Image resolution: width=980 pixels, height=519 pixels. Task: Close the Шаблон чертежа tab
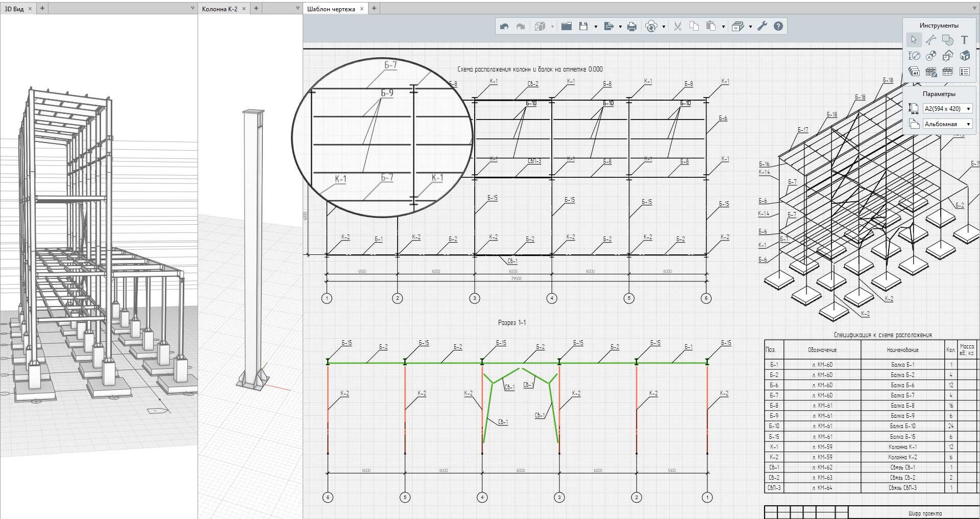coord(362,9)
